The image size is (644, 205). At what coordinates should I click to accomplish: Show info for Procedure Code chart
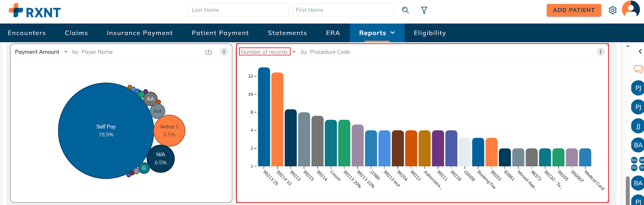coord(601,52)
